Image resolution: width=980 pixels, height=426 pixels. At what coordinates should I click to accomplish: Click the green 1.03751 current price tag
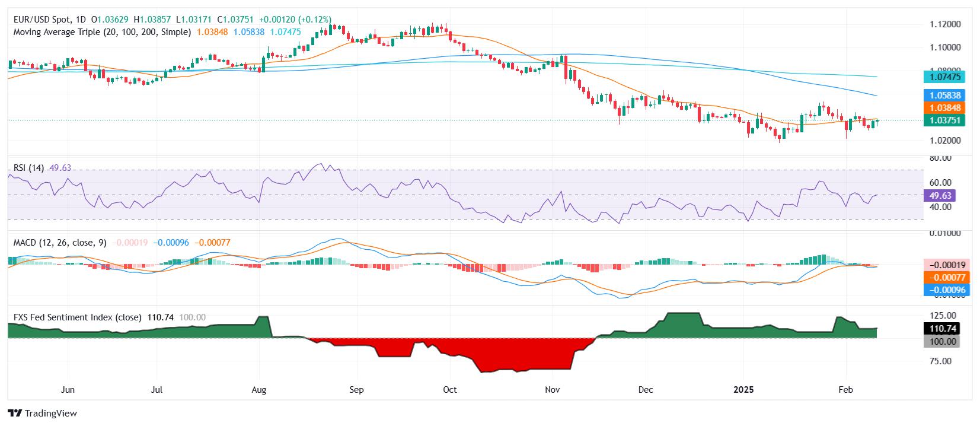click(x=944, y=120)
